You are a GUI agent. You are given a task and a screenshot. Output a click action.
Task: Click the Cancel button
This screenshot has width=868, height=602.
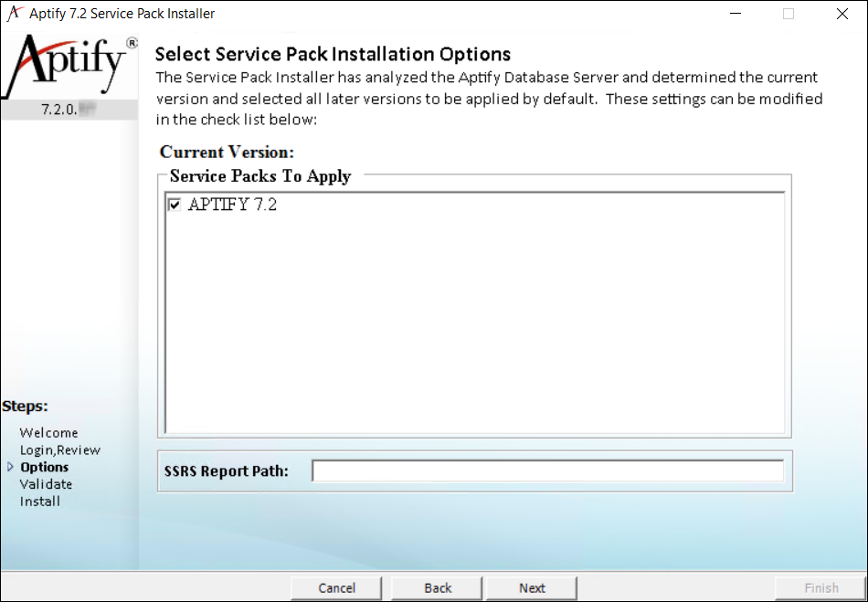click(x=336, y=588)
